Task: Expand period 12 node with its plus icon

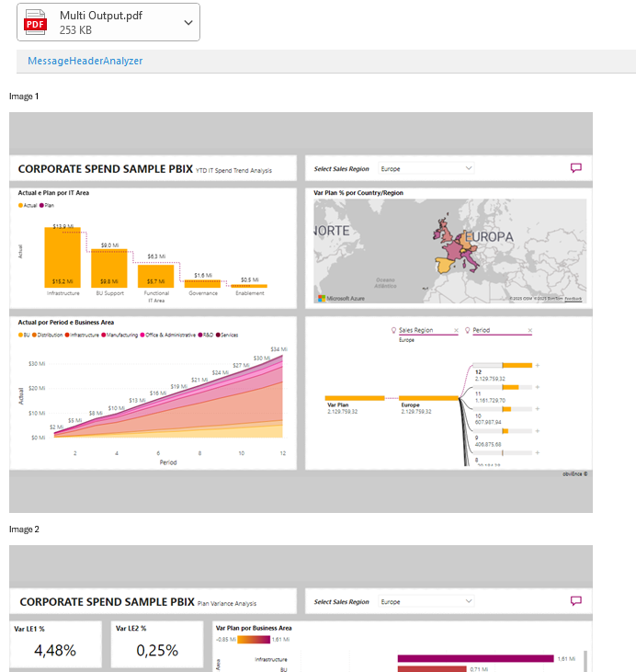Action: pyautogui.click(x=538, y=366)
